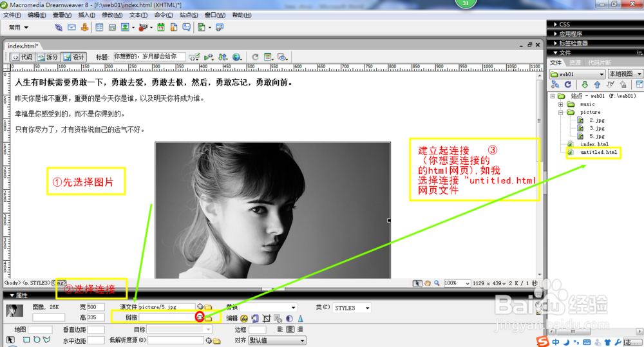Browse for file beside 源文件 field

208,306
